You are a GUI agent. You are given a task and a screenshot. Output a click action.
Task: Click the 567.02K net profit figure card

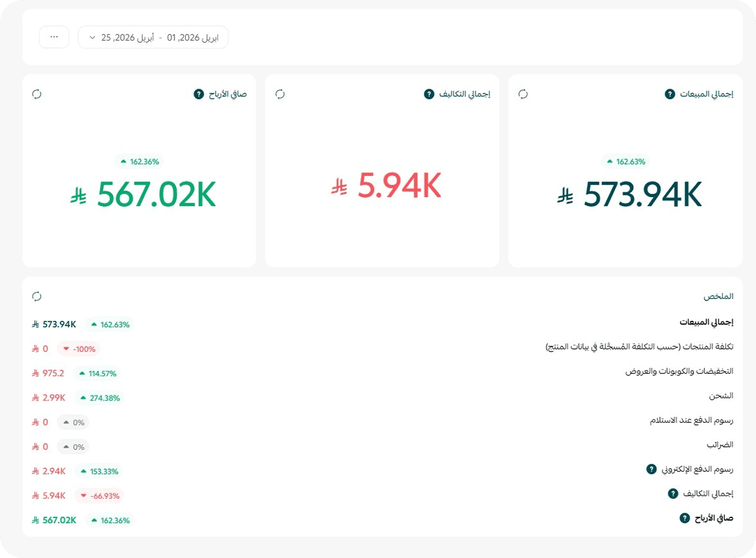click(x=143, y=194)
